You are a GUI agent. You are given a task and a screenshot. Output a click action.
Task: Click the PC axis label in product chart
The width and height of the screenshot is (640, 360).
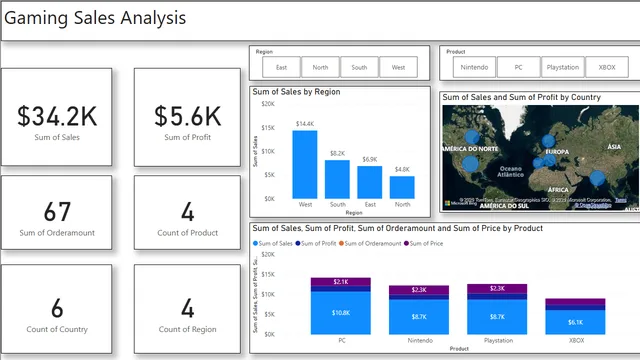[x=342, y=340]
